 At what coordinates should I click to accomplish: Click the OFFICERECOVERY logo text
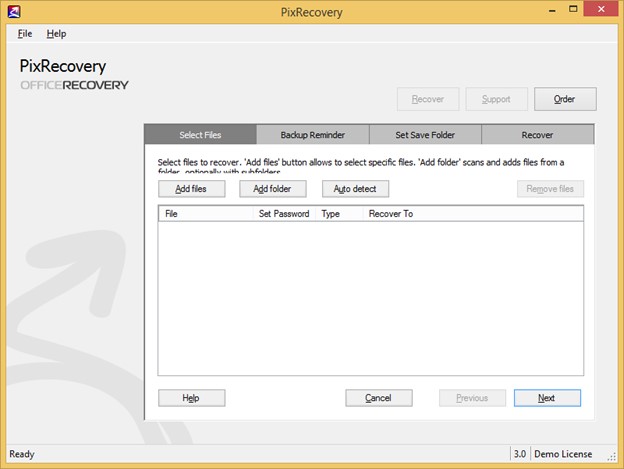pyautogui.click(x=74, y=85)
